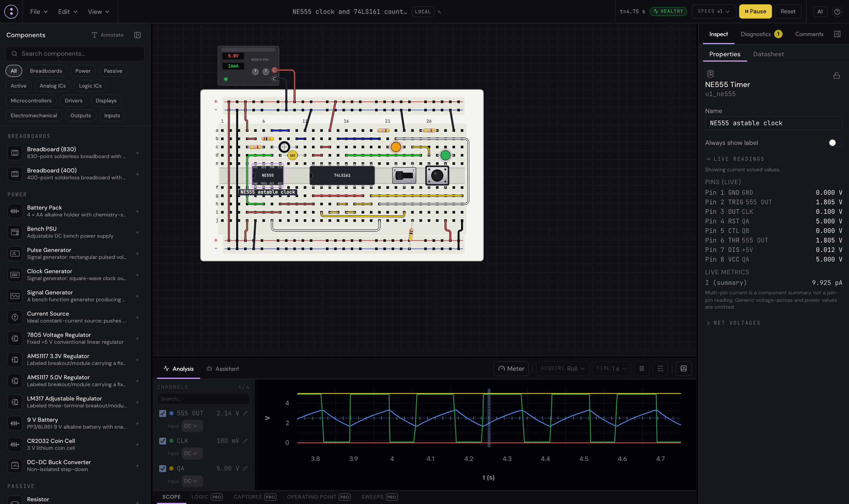
Task: Click the Signal Generator component icon
Action: (x=15, y=296)
